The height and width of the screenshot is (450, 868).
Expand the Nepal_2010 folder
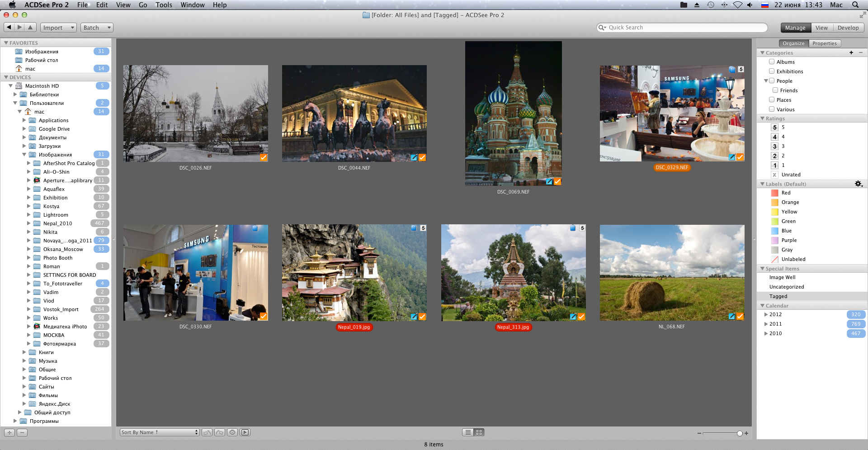pos(29,223)
